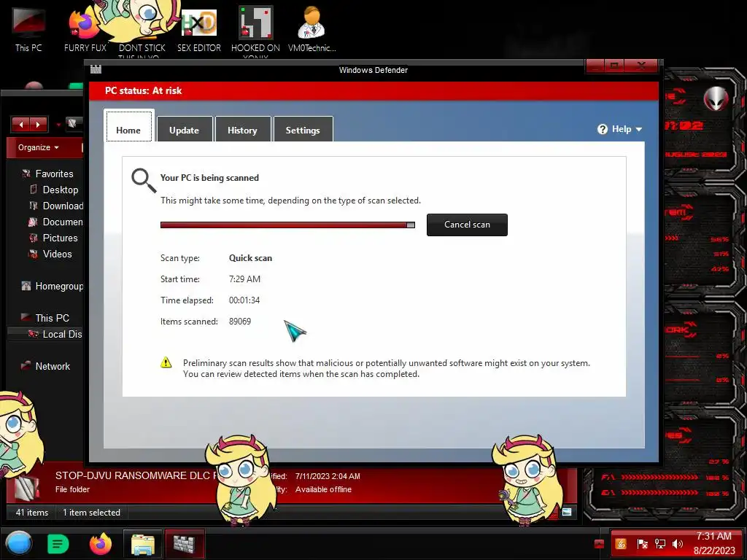Click the volume speaker tray icon

(678, 544)
